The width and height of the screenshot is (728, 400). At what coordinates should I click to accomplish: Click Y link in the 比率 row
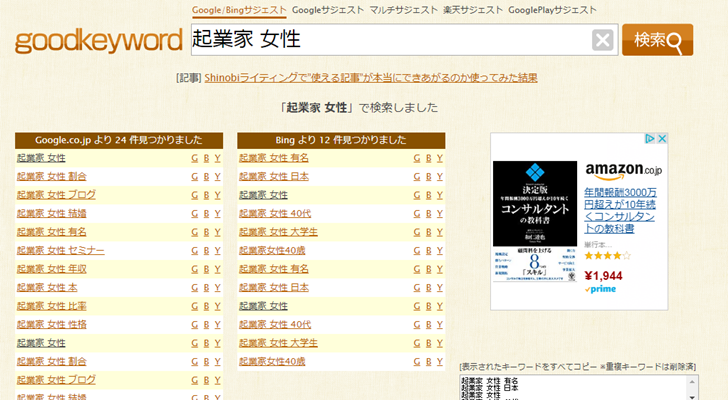point(217,306)
